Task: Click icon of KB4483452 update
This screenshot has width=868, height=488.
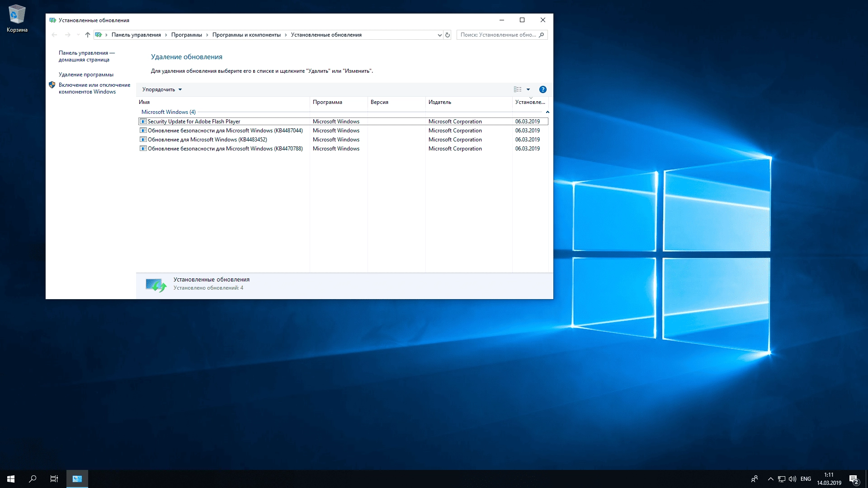Action: coord(143,140)
